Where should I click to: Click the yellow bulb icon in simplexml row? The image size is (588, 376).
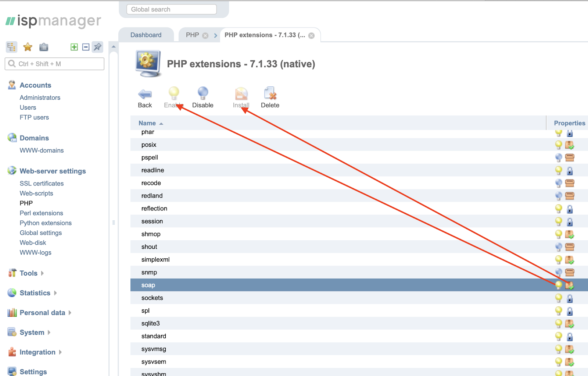(559, 260)
